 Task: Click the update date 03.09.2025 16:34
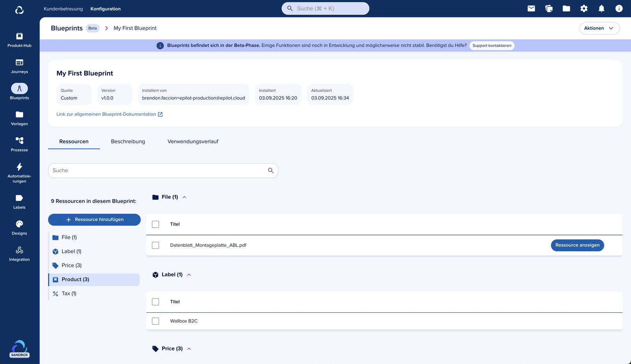pos(330,98)
